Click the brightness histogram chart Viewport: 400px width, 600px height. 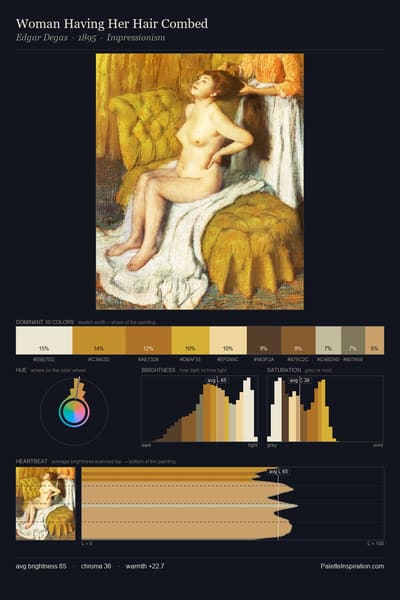click(199, 409)
